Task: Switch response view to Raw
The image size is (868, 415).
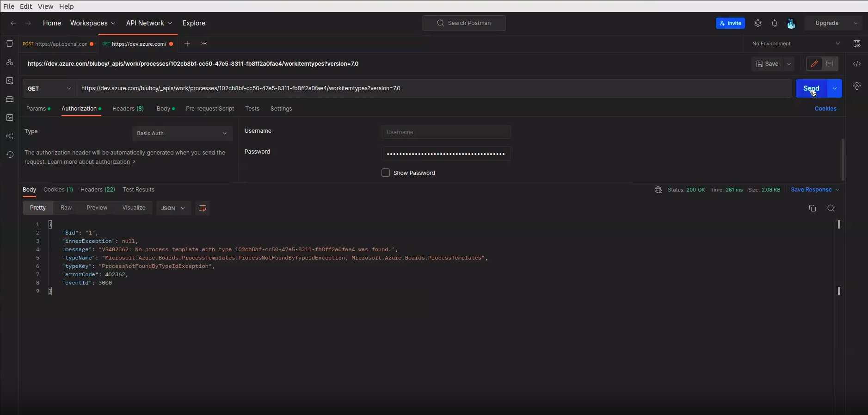Action: (x=66, y=208)
